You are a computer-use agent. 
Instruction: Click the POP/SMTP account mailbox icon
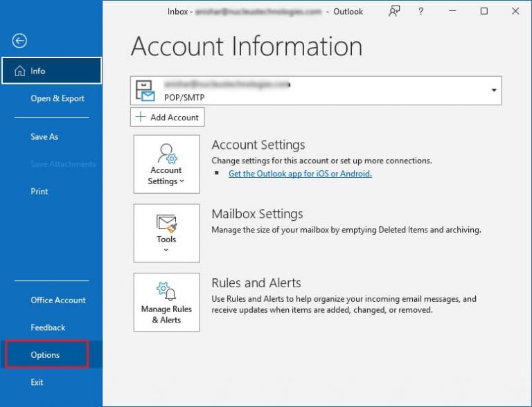point(145,91)
